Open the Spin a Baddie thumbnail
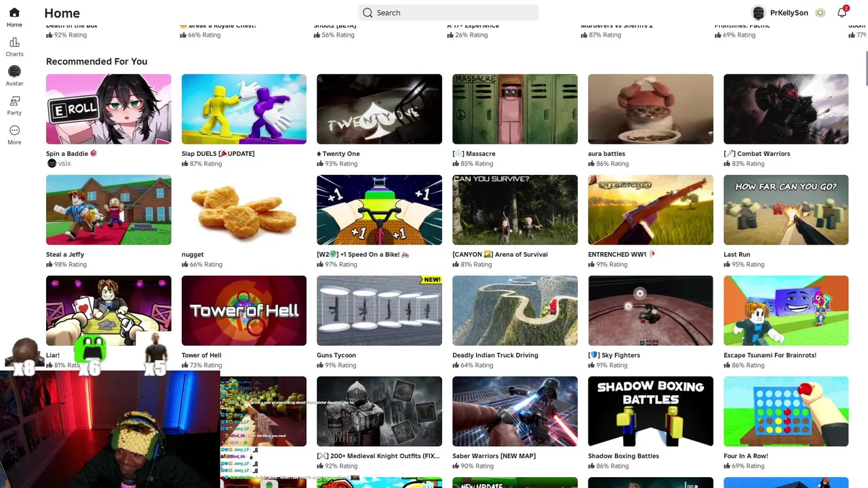Viewport: 868px width, 488px height. (108, 109)
